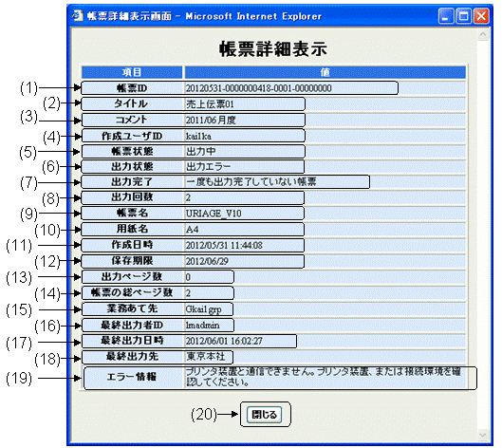Select the 項目 column header
The width and height of the screenshot is (502, 448).
coord(132,72)
